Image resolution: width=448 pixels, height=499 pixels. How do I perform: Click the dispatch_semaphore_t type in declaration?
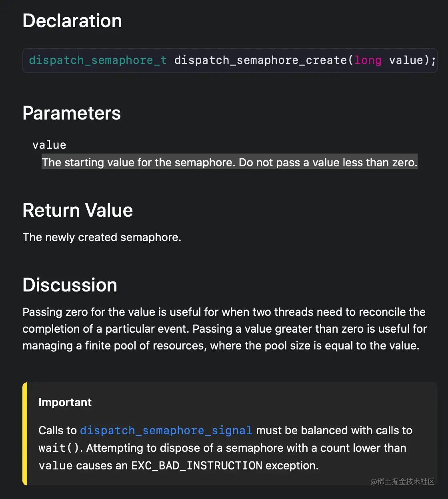(x=98, y=60)
